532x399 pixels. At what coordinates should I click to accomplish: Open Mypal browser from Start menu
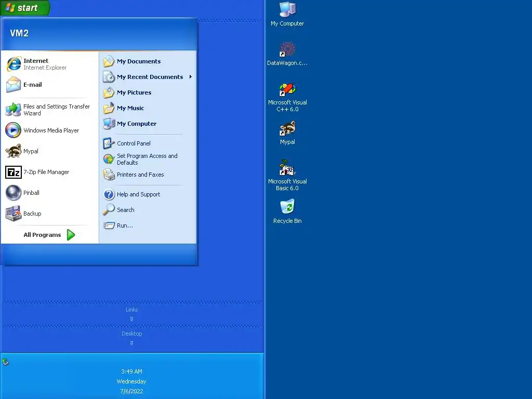[50, 151]
